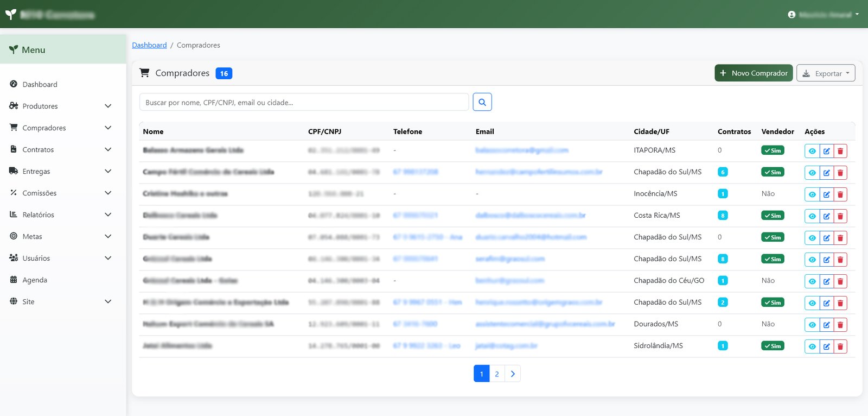The height and width of the screenshot is (416, 868).
Task: Click the CPF/CNPJ column header
Action: click(324, 131)
